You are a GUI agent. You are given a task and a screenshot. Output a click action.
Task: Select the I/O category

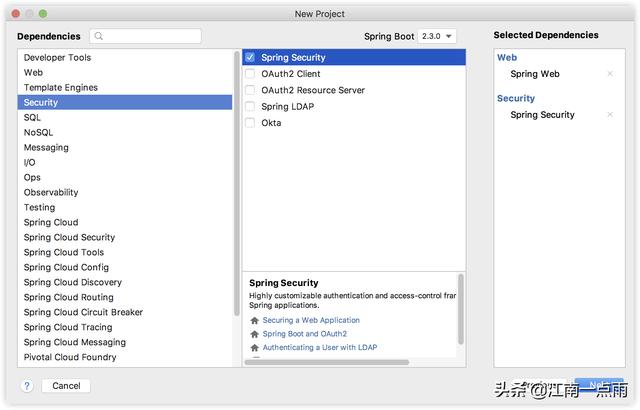point(125,162)
